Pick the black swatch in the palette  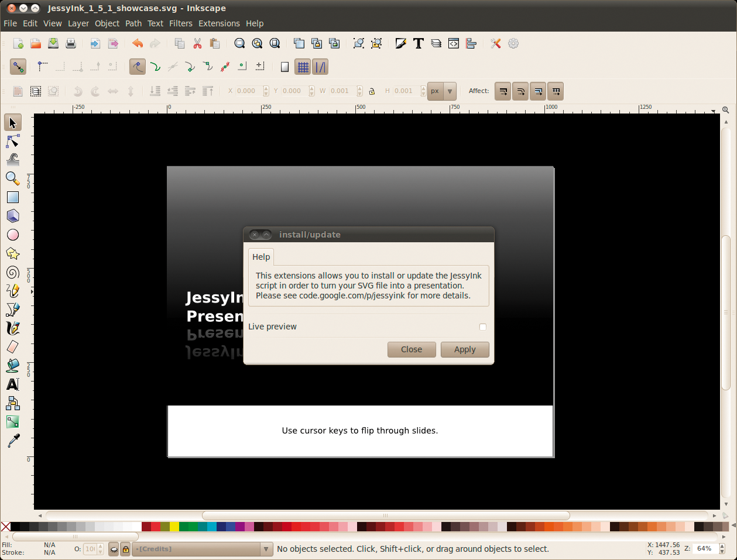click(15, 527)
